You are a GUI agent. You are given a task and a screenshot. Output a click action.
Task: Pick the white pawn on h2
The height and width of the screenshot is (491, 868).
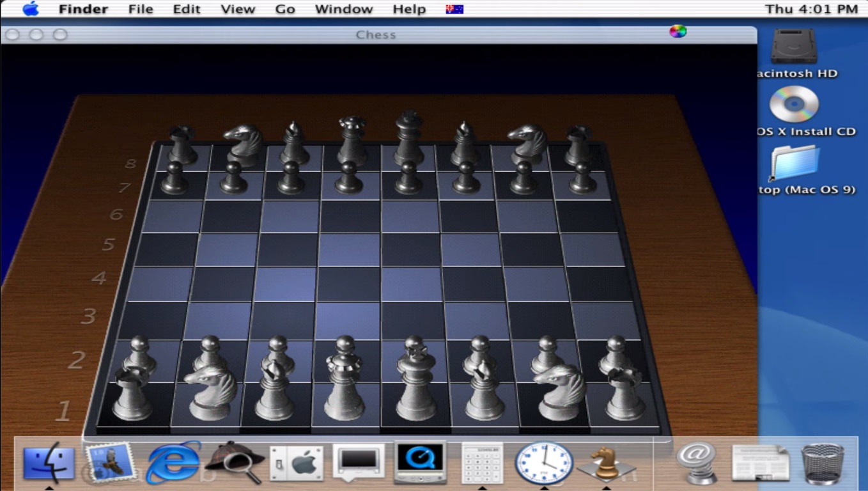click(616, 355)
